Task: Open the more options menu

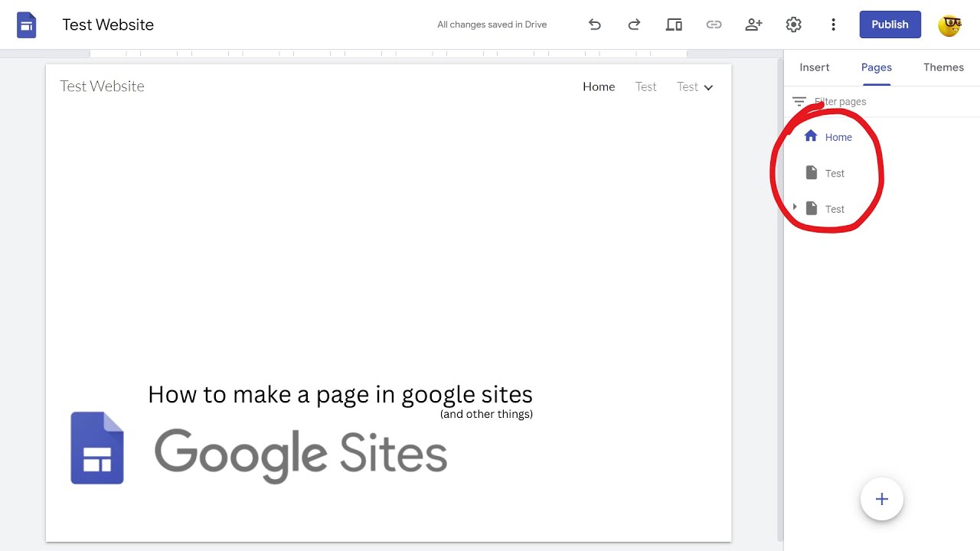Action: pos(833,24)
